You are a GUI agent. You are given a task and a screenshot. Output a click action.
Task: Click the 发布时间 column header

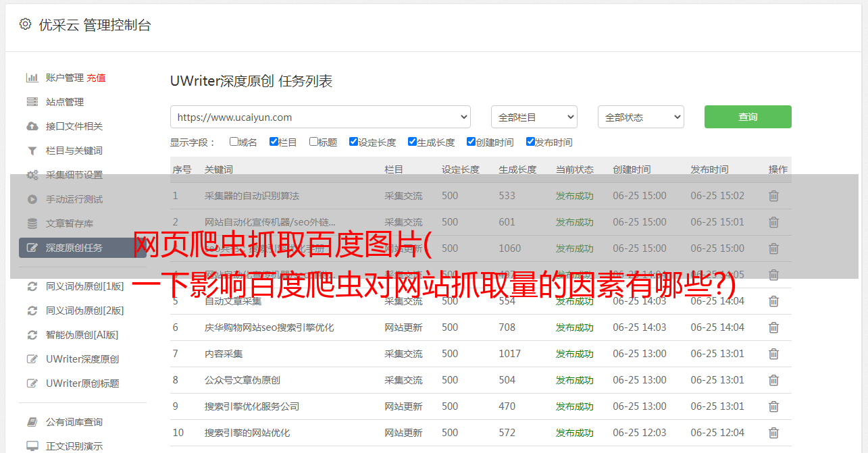coord(709,169)
